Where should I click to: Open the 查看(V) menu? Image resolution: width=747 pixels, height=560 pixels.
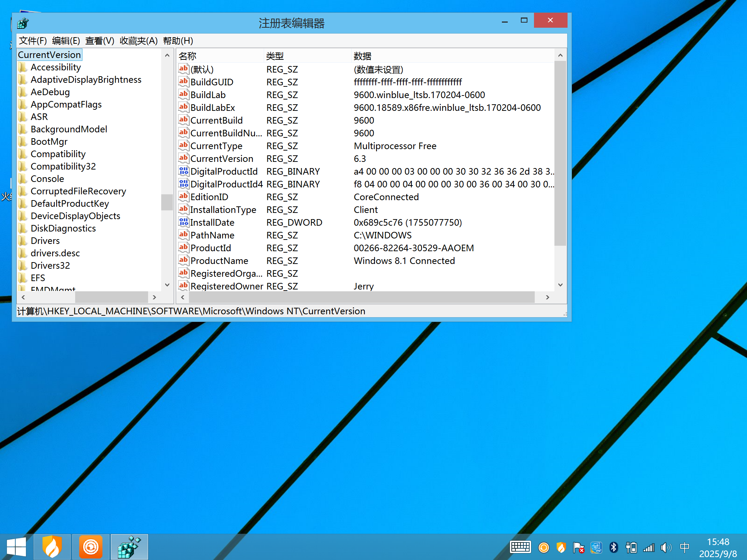pyautogui.click(x=100, y=40)
